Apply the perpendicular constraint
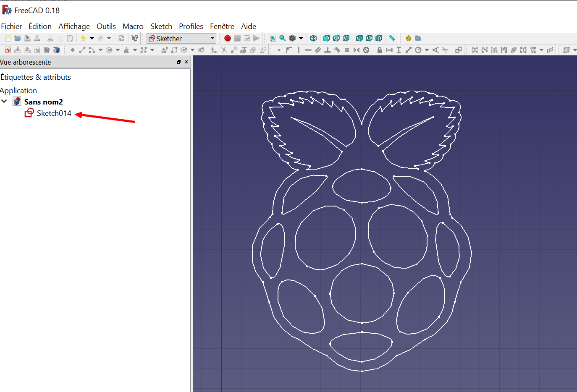This screenshot has width=577, height=392. click(328, 50)
